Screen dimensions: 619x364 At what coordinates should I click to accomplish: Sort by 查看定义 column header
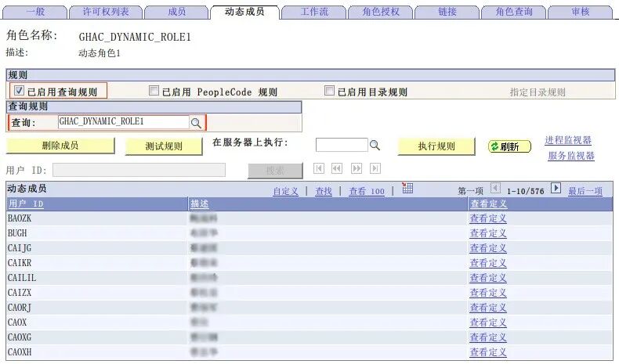[x=488, y=204]
